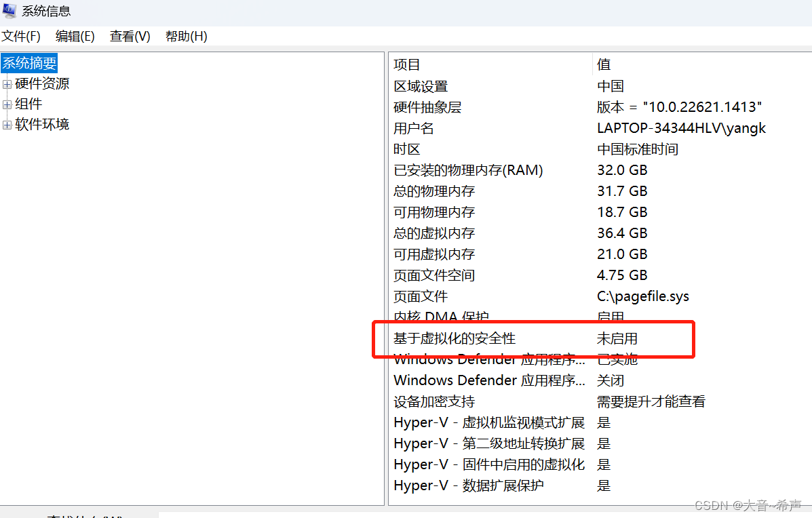This screenshot has height=518, width=812.
Task: Open the 查看(V) menu
Action: pyautogui.click(x=130, y=36)
